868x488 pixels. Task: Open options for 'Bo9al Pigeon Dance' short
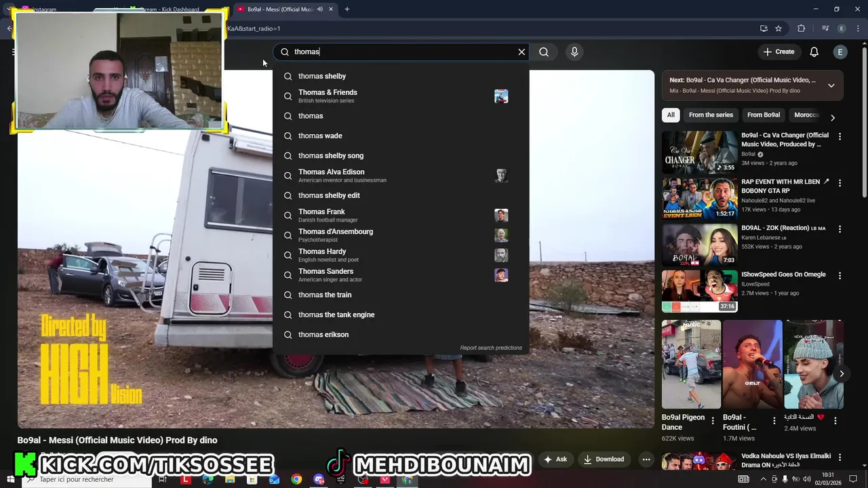point(712,421)
